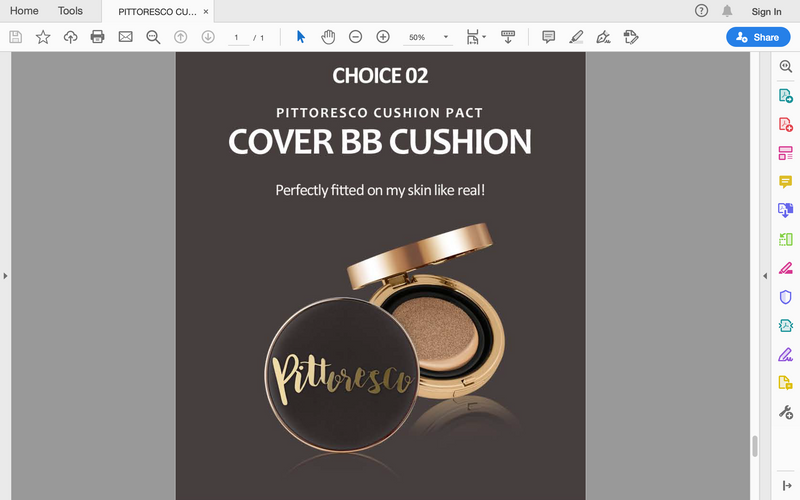This screenshot has width=800, height=500.
Task: Print the document via printer icon
Action: (97, 37)
